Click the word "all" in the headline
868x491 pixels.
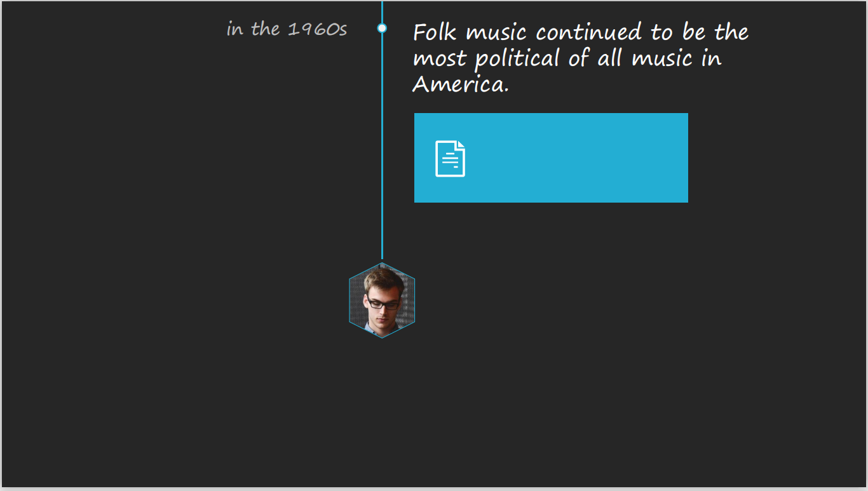coord(610,59)
